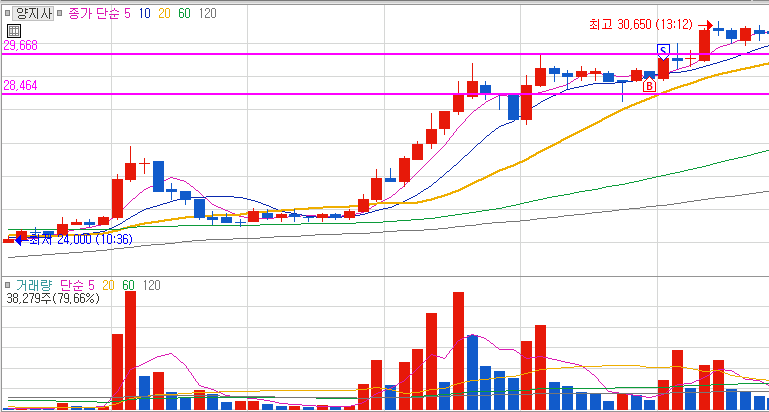Click the blue arrow at 최저 24,000
Screen dimensions: 769x412
(22, 240)
